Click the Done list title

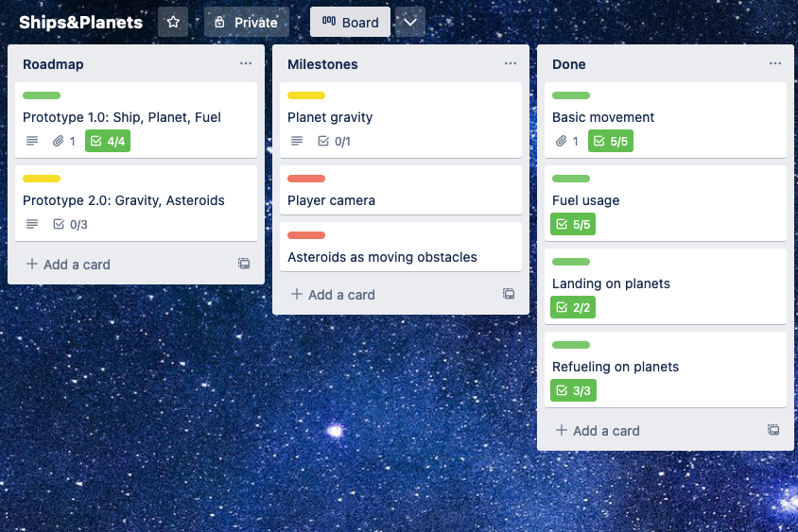(569, 64)
